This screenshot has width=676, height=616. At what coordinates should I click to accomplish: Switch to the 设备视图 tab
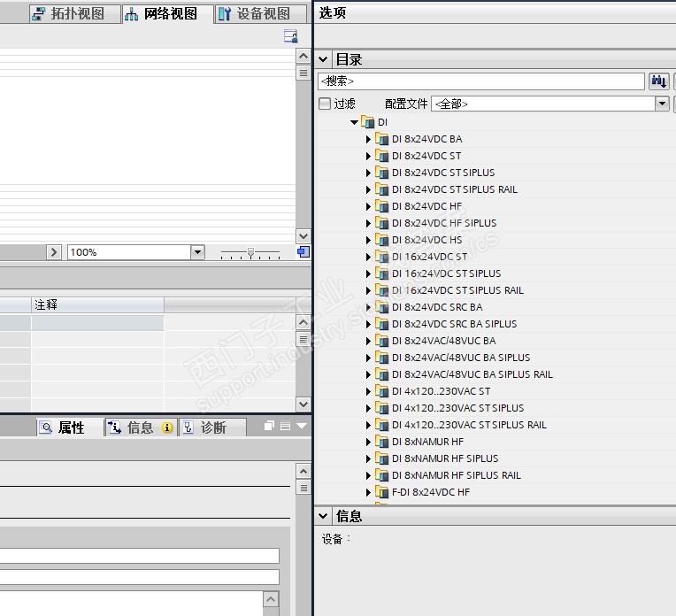click(260, 14)
